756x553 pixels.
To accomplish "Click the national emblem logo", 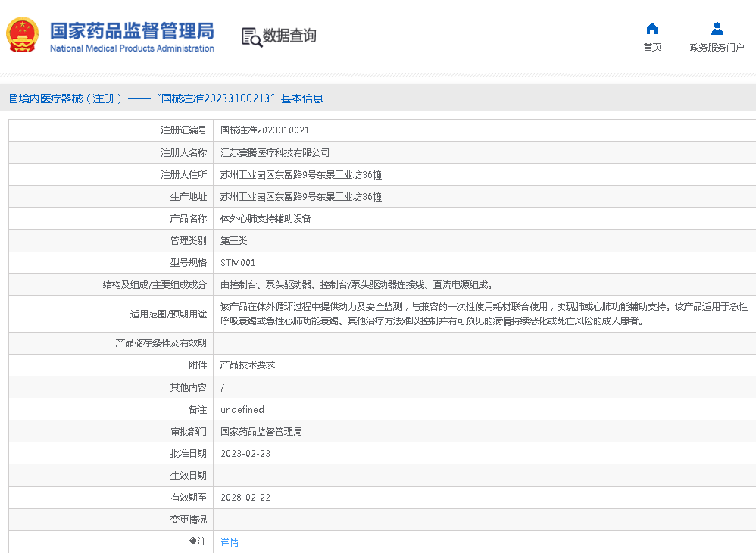I will 22,35.
